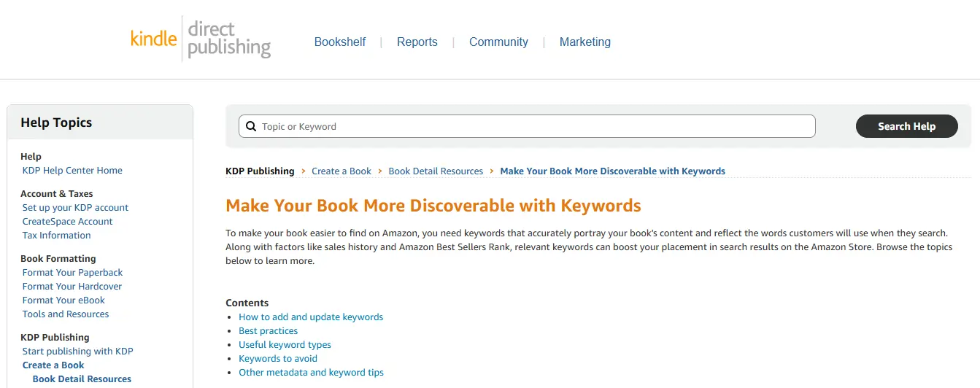Click the Kindle Direct Publishing logo
Image resolution: width=980 pixels, height=388 pixels.
pos(201,40)
